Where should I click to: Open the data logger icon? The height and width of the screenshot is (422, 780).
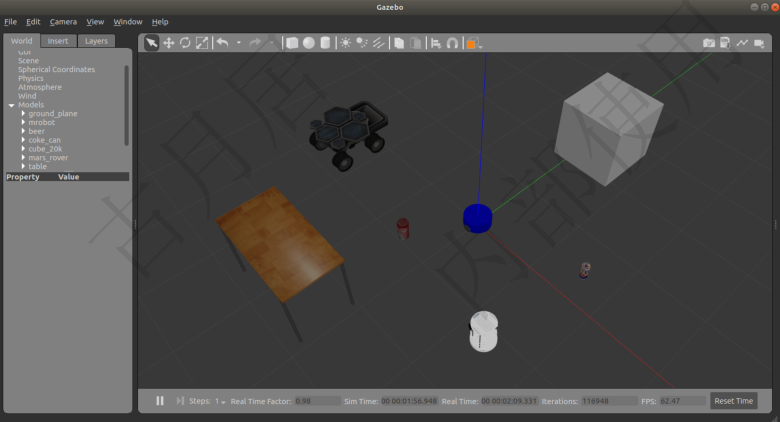tap(725, 43)
